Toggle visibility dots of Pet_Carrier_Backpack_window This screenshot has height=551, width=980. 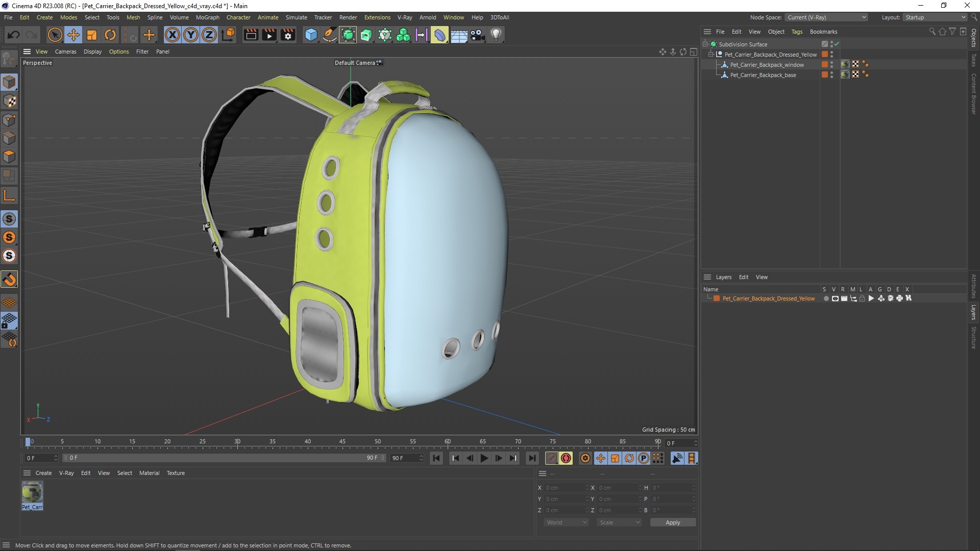(832, 65)
